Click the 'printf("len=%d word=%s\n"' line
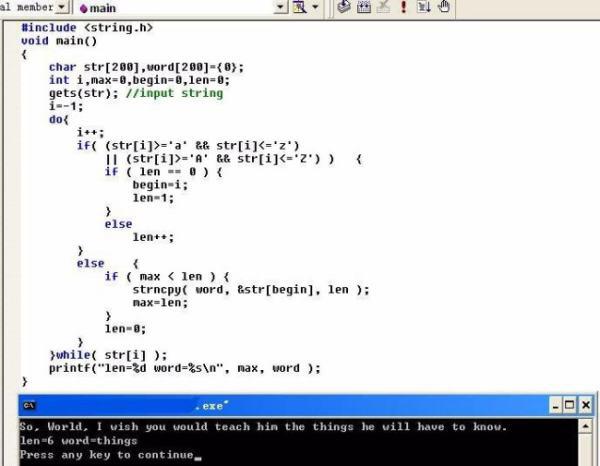Screen dimensions: 600x466 (185, 368)
